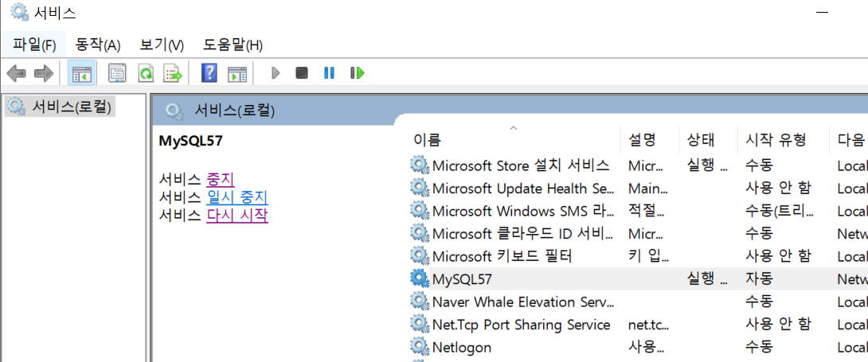This screenshot has width=868, height=362.
Task: Select the Net.Tcp Port Sharing Service row
Action: tap(639, 325)
